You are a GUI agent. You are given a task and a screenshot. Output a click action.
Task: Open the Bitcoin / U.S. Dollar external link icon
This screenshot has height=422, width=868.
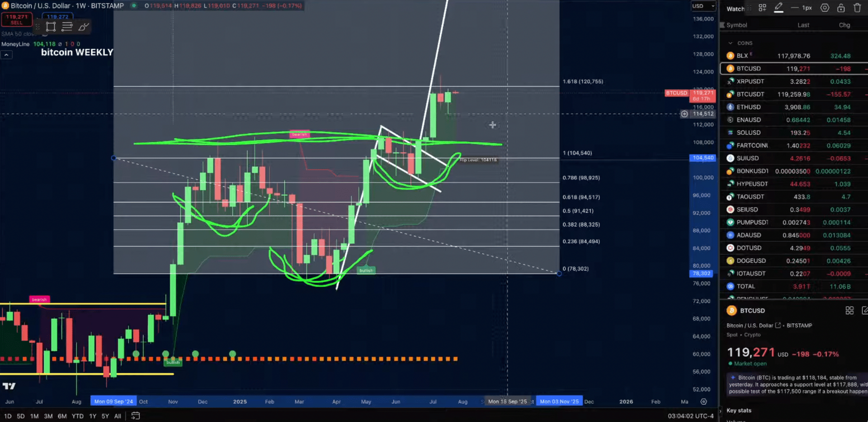(x=778, y=325)
